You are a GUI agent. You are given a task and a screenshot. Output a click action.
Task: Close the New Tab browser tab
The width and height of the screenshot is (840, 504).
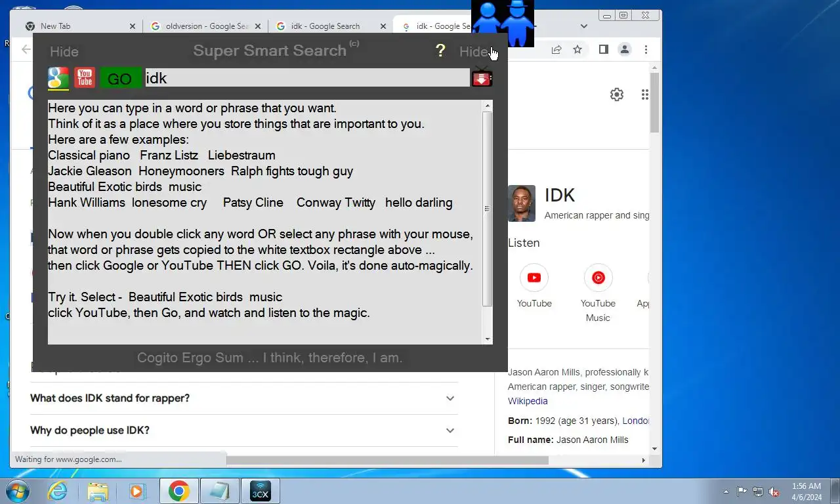[133, 26]
